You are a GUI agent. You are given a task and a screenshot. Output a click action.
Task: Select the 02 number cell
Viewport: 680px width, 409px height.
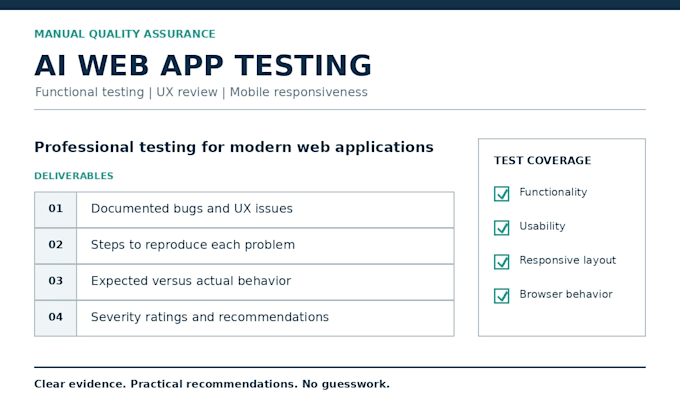(x=56, y=246)
